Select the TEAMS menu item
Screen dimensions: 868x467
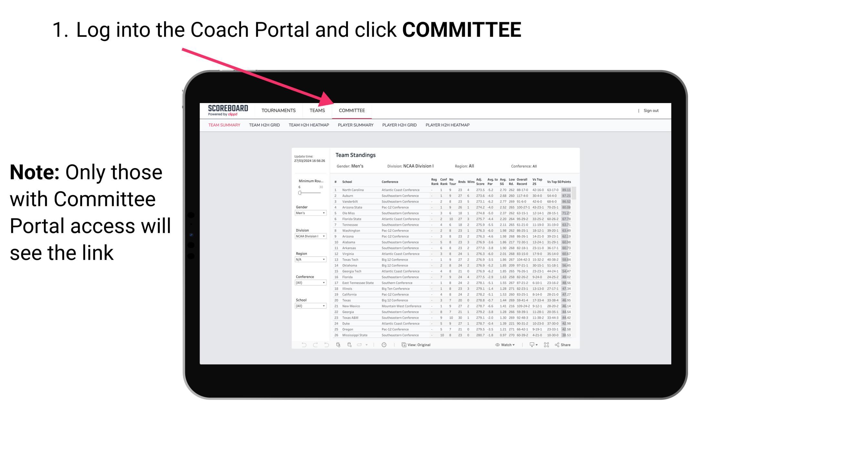click(x=319, y=110)
